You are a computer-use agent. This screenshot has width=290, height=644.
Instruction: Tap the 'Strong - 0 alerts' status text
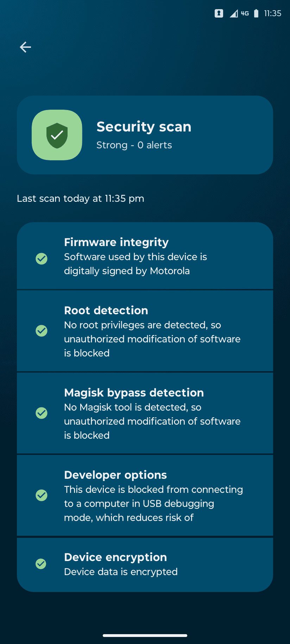point(134,145)
